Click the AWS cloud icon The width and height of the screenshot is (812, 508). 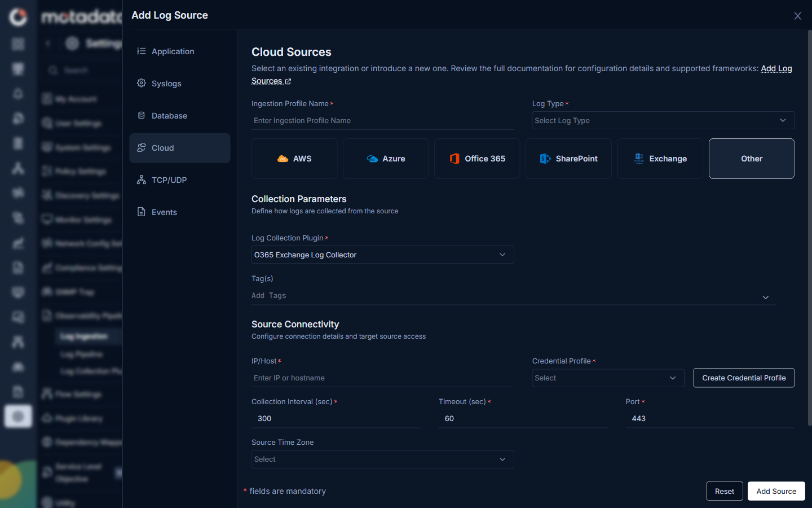283,159
